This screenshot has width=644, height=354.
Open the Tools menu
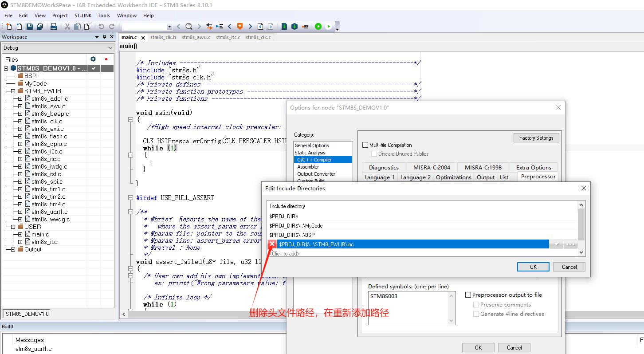tap(104, 16)
